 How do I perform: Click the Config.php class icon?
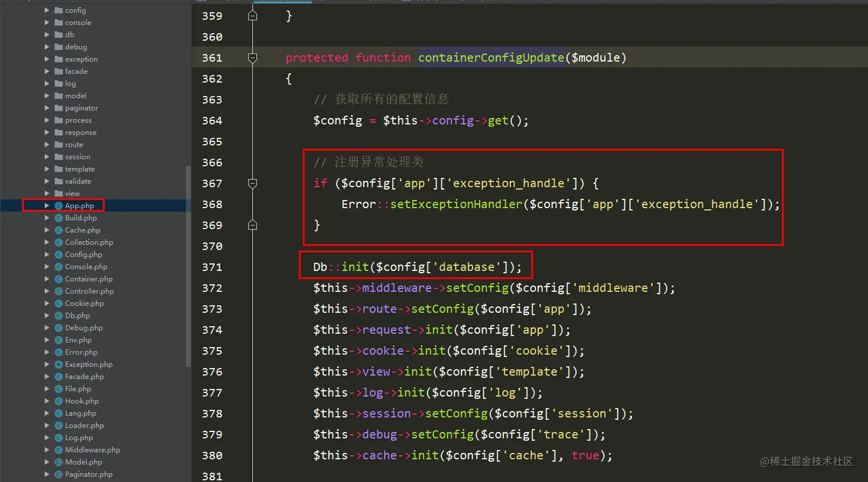pos(59,255)
